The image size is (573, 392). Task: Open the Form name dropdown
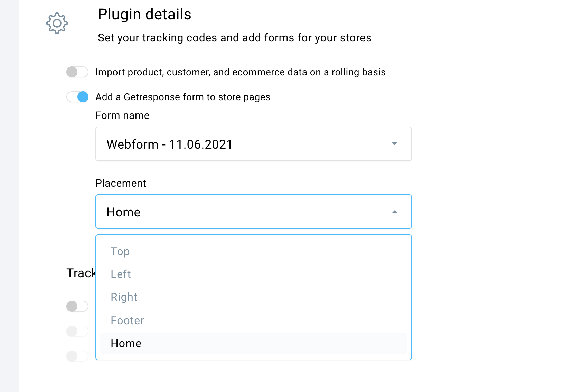(x=254, y=144)
